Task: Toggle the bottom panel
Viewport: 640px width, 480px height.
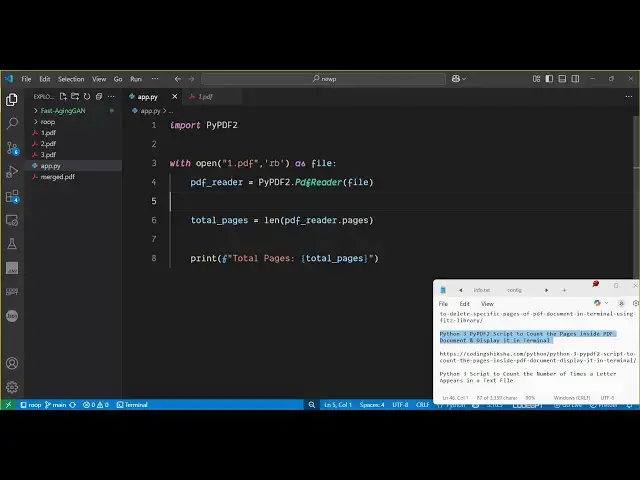Action: tap(562, 78)
